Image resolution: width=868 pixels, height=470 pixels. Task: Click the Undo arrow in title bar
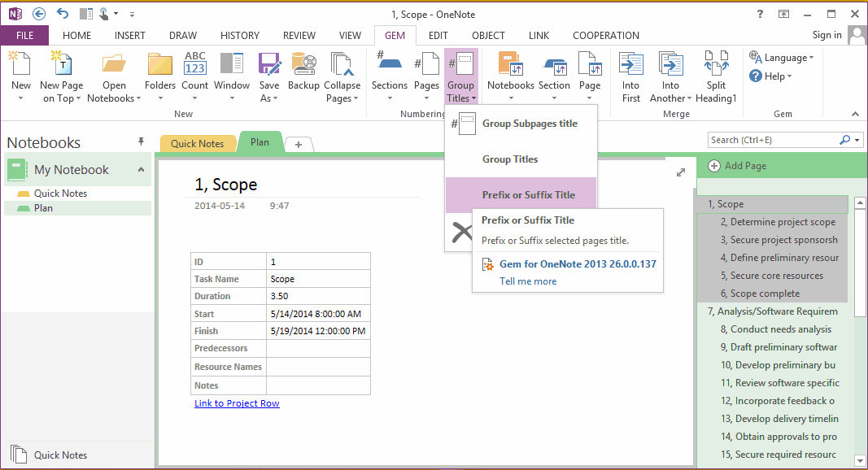[63, 14]
